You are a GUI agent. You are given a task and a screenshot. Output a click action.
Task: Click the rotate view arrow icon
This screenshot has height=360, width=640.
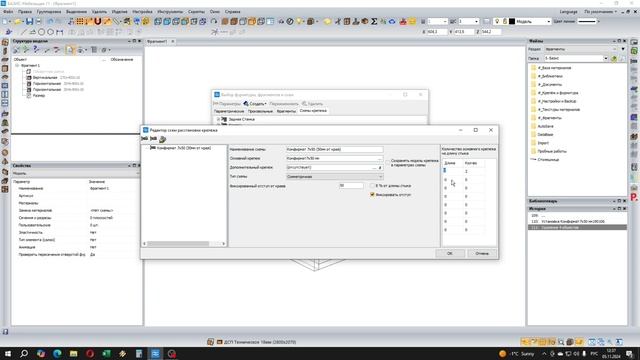(214, 21)
